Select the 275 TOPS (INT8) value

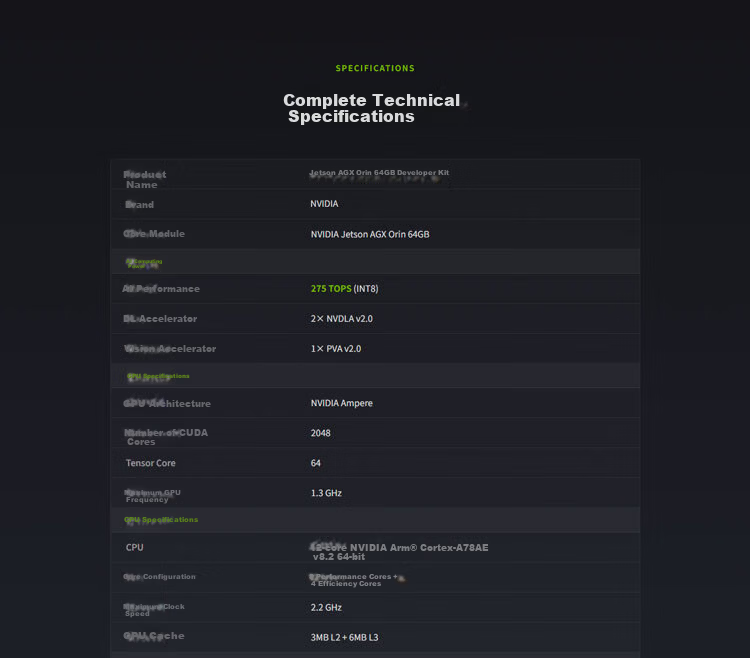pos(344,289)
